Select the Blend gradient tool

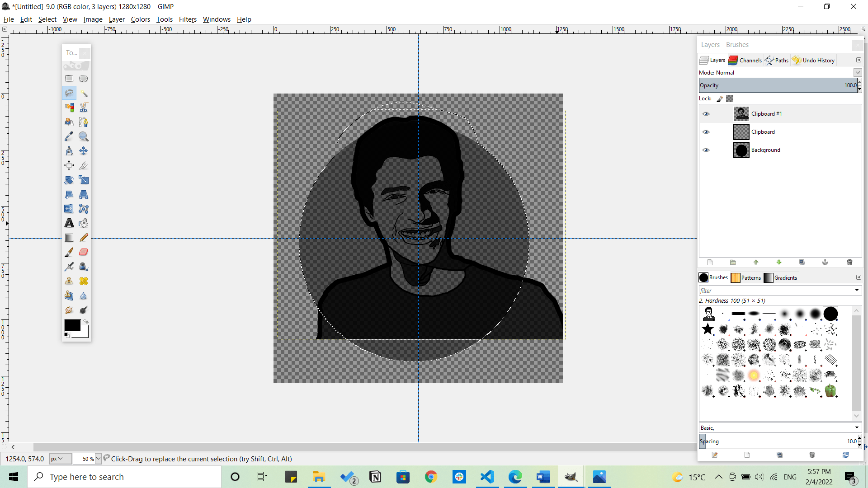coord(69,238)
